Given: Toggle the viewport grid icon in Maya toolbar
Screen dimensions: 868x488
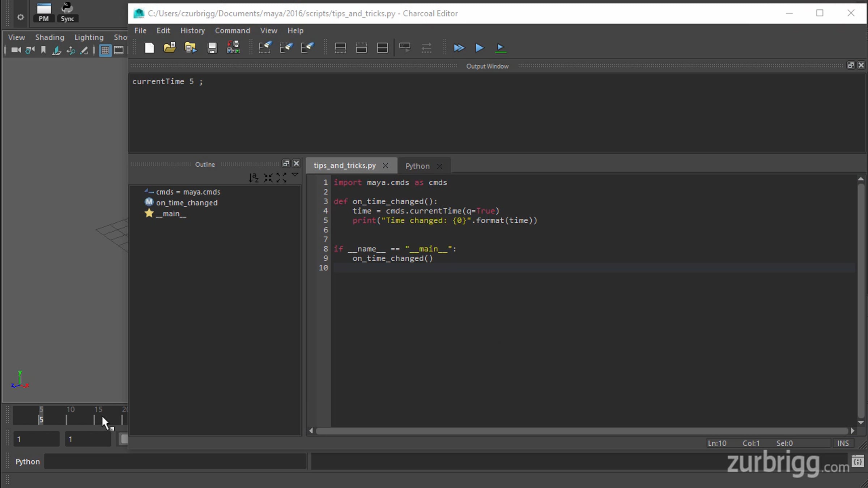Looking at the screenshot, I should click(105, 50).
